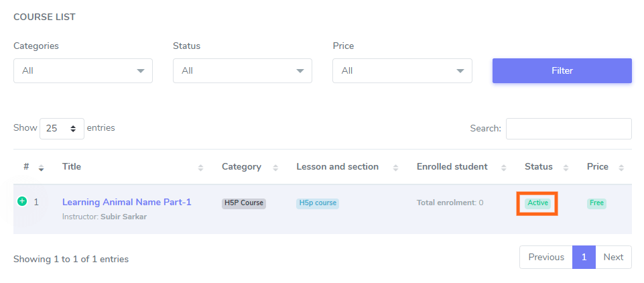
Task: Go to the Previous page
Action: coord(545,257)
